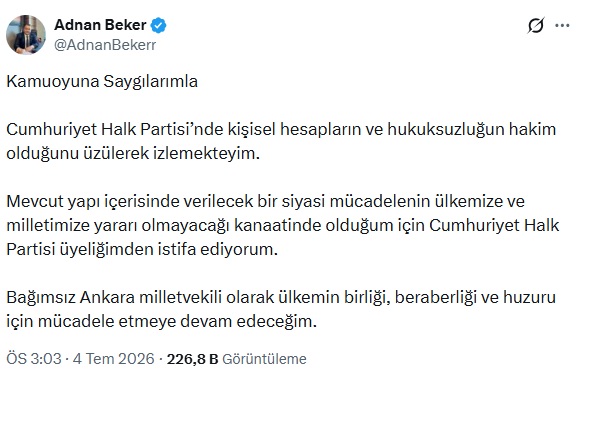Click the 'Bağımsız Ankara milletvekili' phrase
The width and height of the screenshot is (604, 442).
point(114,297)
